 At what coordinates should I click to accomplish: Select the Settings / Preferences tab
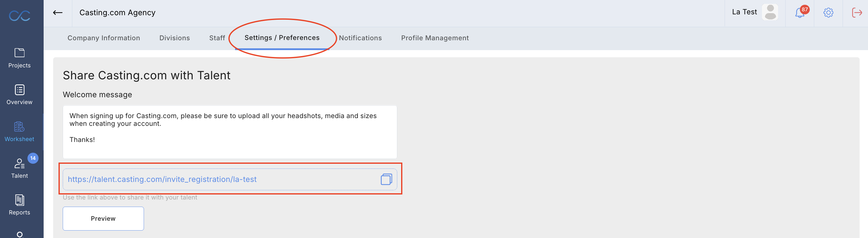282,38
